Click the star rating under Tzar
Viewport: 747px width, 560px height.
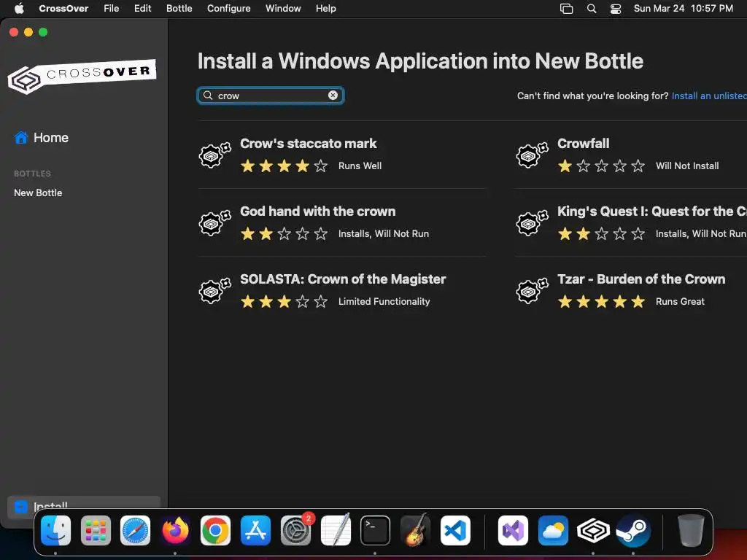[601, 301]
